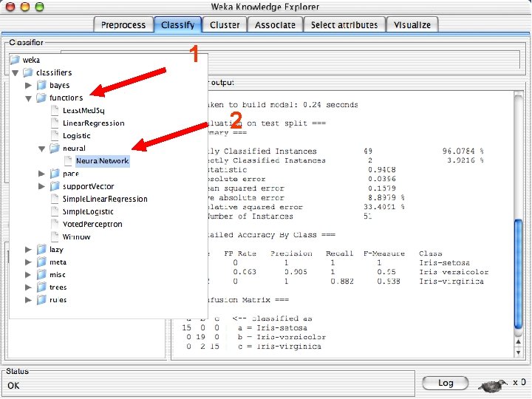532x399 pixels.
Task: Select SimpleLinearRegression entry
Action: coord(105,199)
